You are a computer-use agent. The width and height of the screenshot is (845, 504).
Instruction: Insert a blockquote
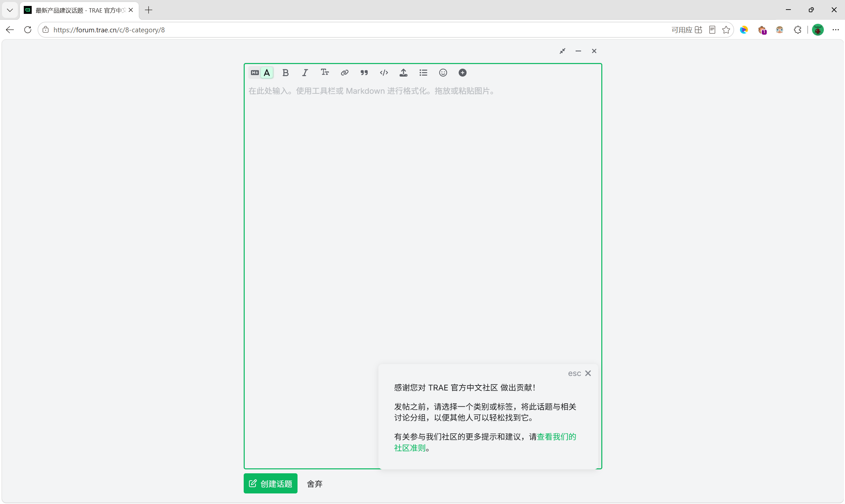(364, 73)
